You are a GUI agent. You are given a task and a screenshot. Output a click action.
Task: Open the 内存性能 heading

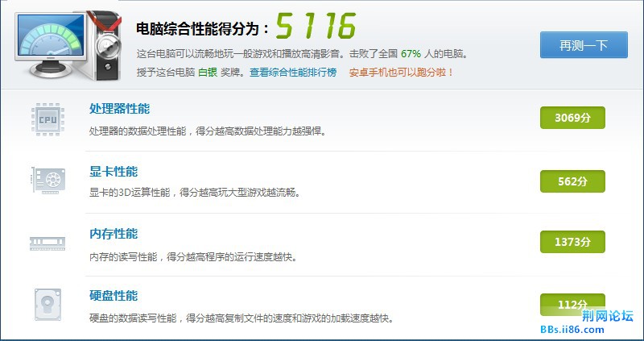[x=114, y=234]
